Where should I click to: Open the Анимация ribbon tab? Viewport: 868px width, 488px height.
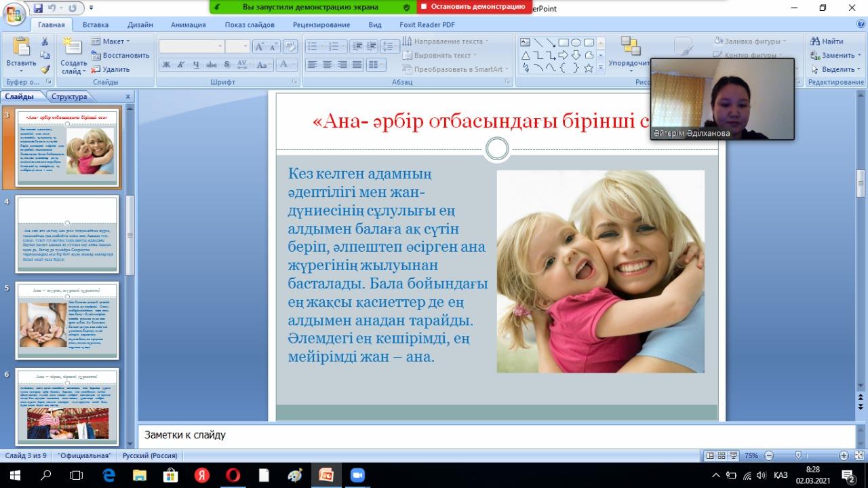pyautogui.click(x=188, y=25)
